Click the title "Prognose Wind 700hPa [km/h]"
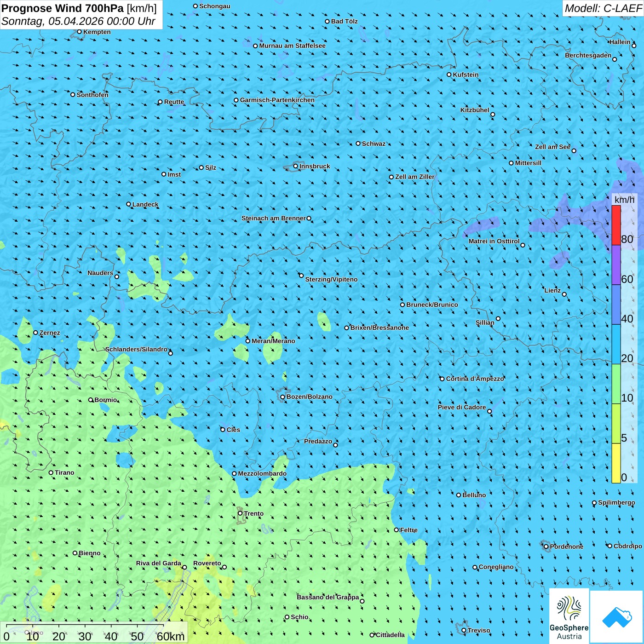 [79, 8]
